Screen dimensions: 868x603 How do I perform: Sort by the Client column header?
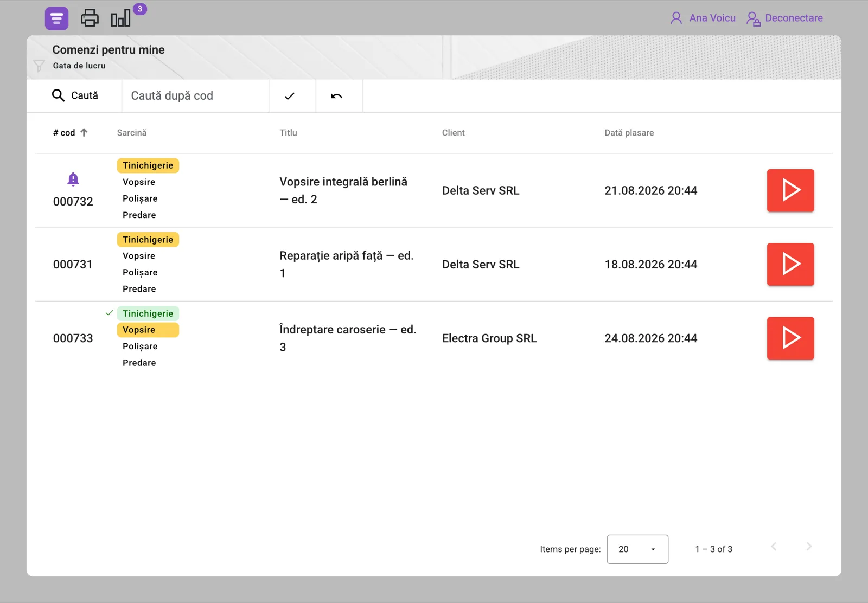[453, 133]
